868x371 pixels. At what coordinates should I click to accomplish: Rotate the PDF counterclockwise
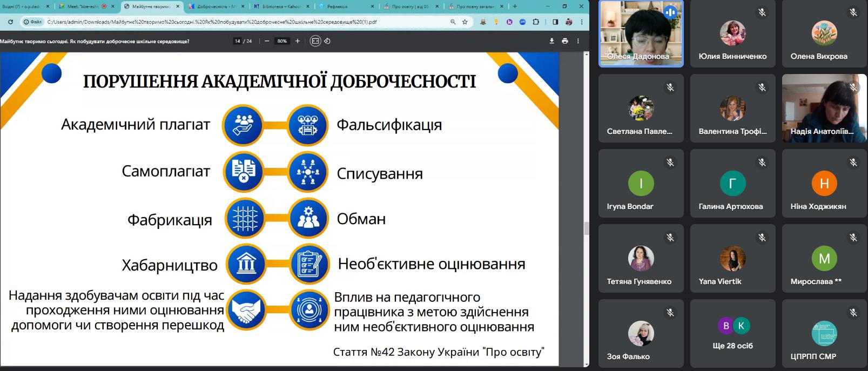(327, 41)
